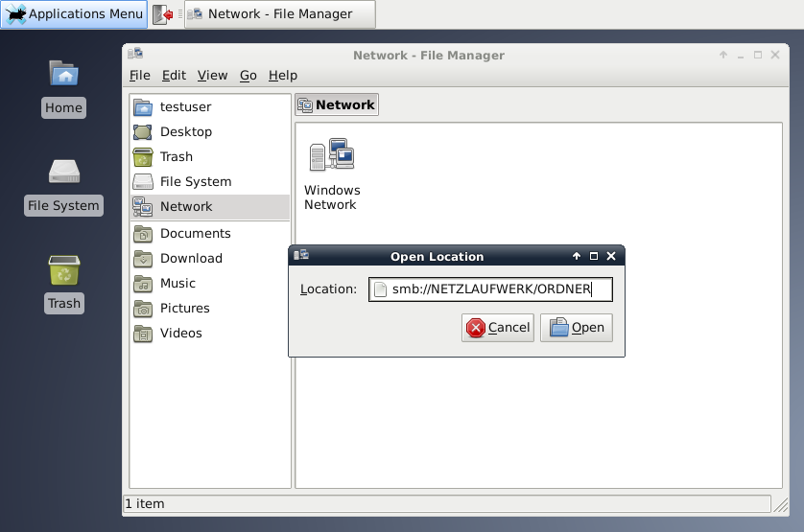Click the show desktop panel icon
Image resolution: width=804 pixels, height=532 pixels.
[163, 14]
